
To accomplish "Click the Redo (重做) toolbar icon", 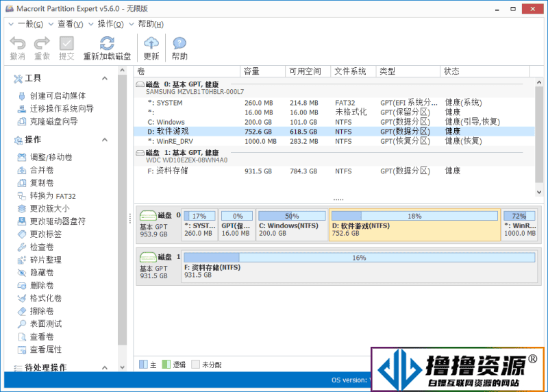I will point(42,43).
